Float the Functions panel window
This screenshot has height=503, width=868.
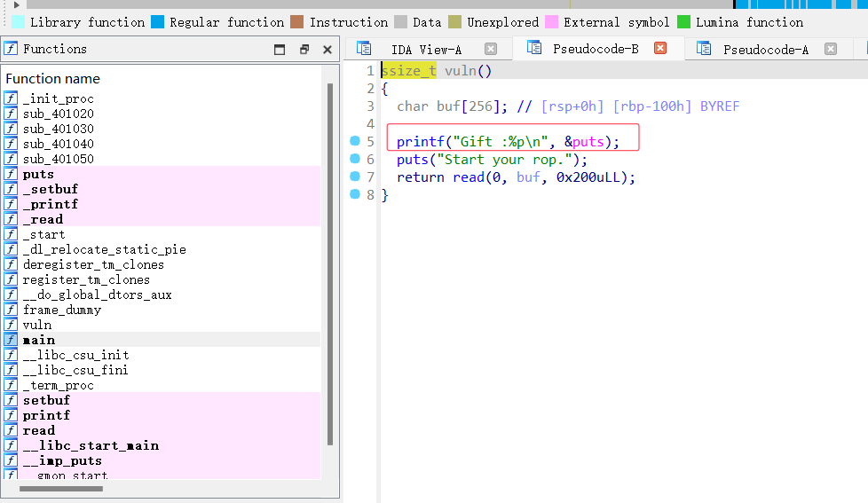[304, 50]
